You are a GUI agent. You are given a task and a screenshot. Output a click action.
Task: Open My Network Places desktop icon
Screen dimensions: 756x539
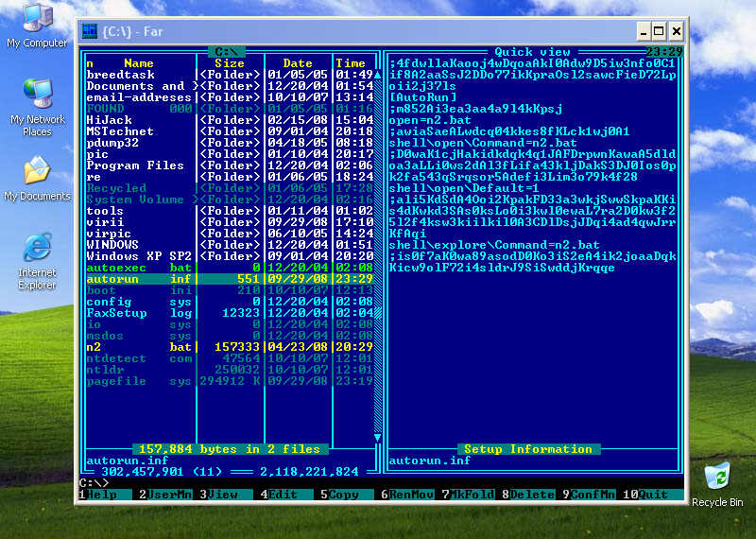point(37,107)
